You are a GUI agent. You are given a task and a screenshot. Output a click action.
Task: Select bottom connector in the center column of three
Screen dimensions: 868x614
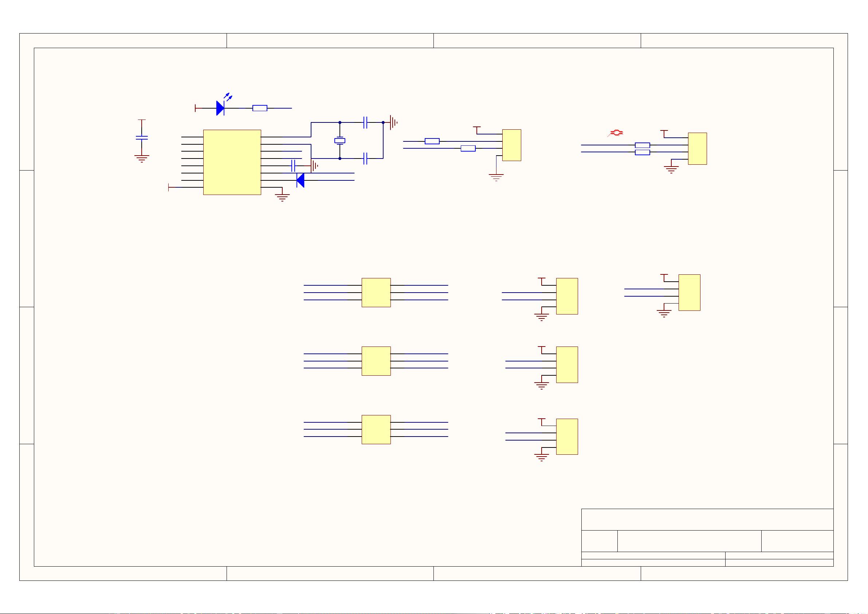567,437
